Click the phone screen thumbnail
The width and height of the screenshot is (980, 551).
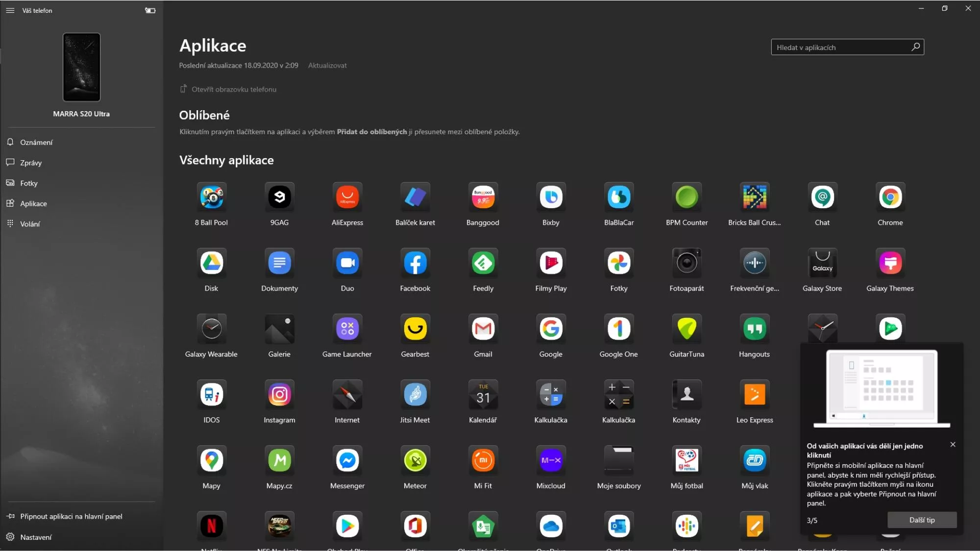[x=81, y=67]
